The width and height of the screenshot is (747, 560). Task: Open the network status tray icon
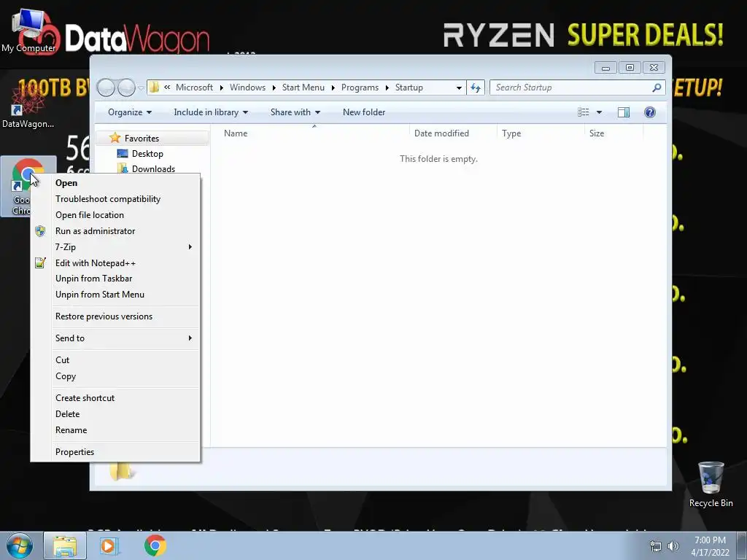(656, 547)
